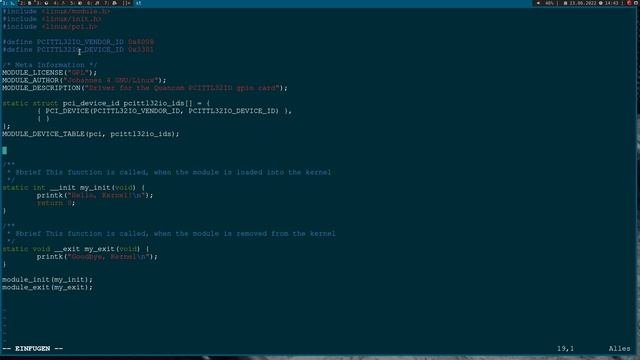The height and width of the screenshot is (360, 640).
Task: Click the printk Hello Kernel line
Action: tap(95, 196)
